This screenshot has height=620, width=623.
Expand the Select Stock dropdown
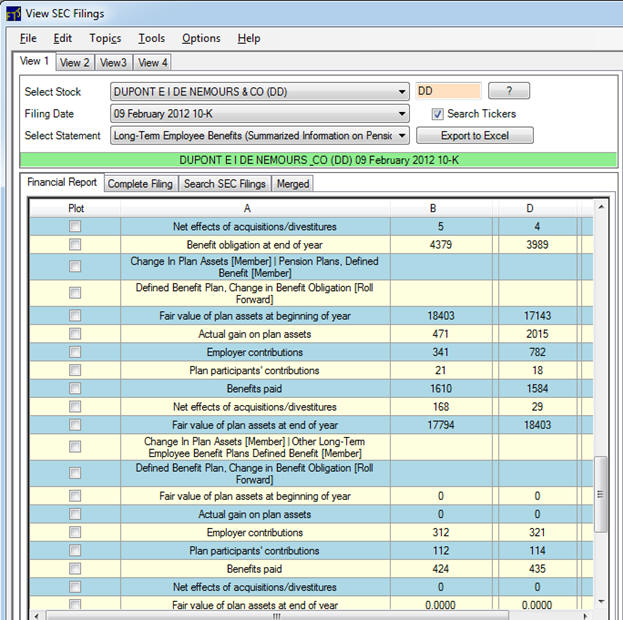pyautogui.click(x=402, y=92)
